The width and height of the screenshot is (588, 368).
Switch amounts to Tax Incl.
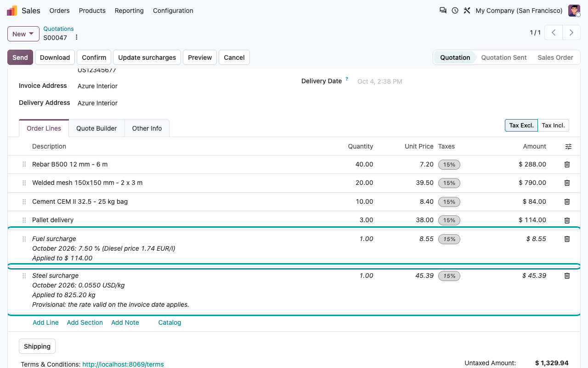(x=553, y=126)
